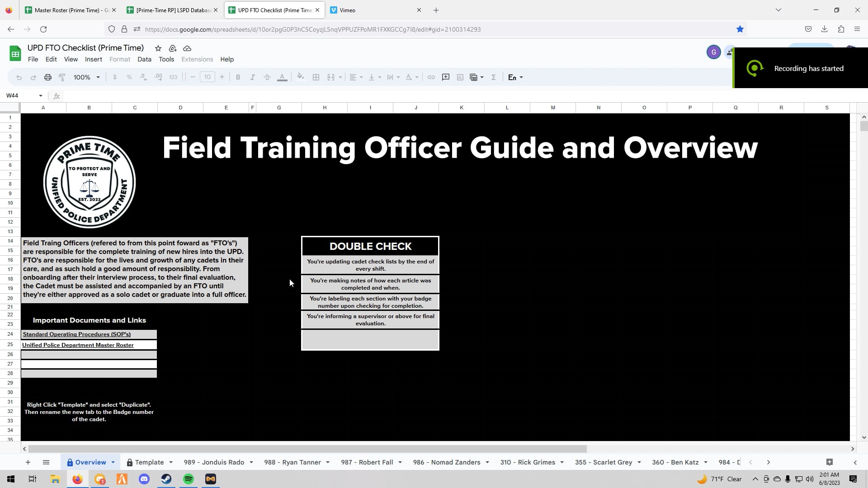
Task: Click the Functions sigma icon
Action: [x=494, y=77]
